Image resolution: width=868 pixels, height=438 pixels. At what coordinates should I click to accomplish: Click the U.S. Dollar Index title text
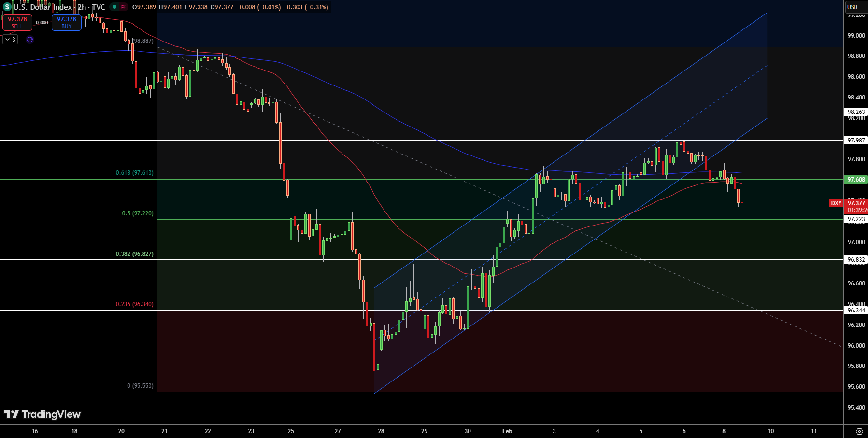43,7
